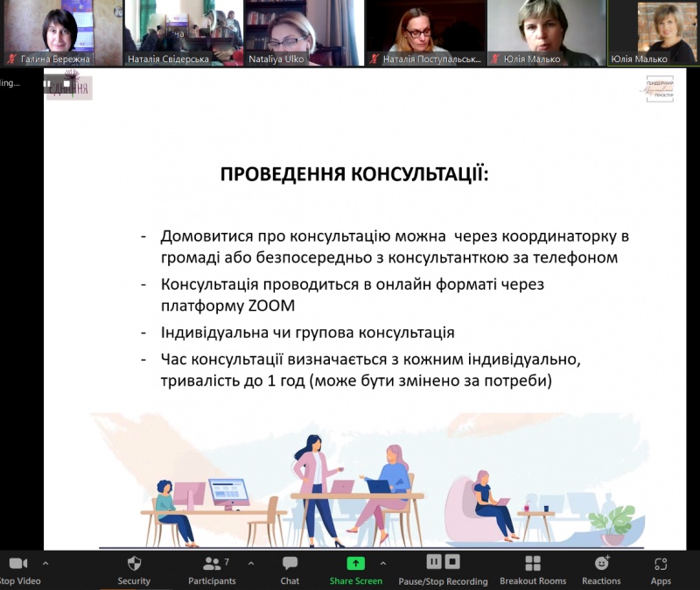The height and width of the screenshot is (590, 700).
Task: Click the slide title ПРОВЕДЕННЯ КОНСУЛЬТАЦІЇ
Action: pos(354,173)
